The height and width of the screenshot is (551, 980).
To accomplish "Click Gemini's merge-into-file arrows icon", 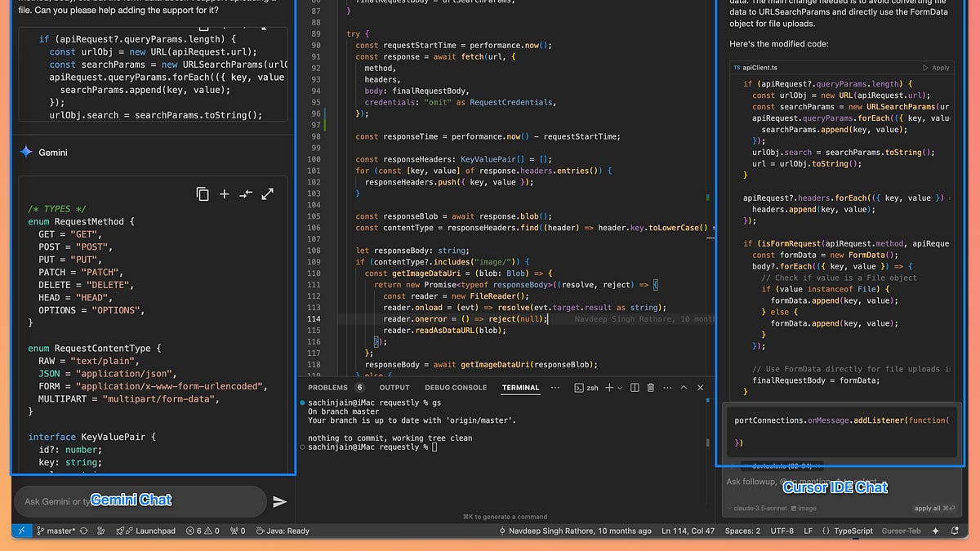I will (246, 194).
